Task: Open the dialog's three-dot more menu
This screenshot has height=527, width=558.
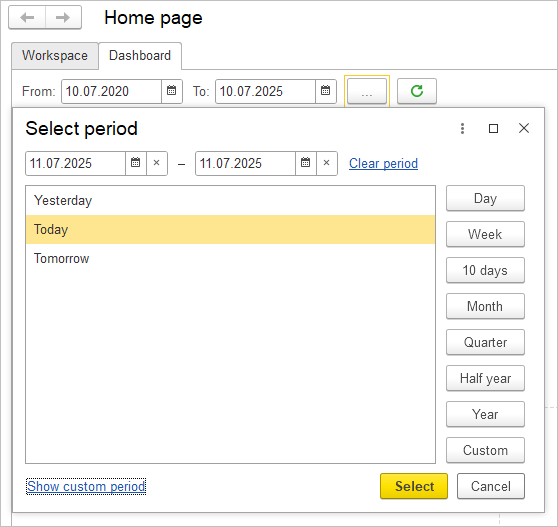Action: tap(462, 128)
